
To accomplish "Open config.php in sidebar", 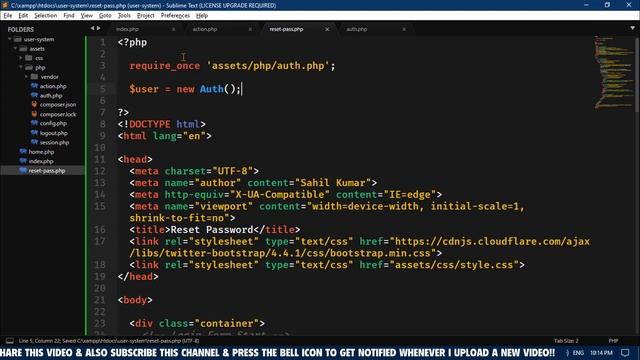I will (53, 123).
